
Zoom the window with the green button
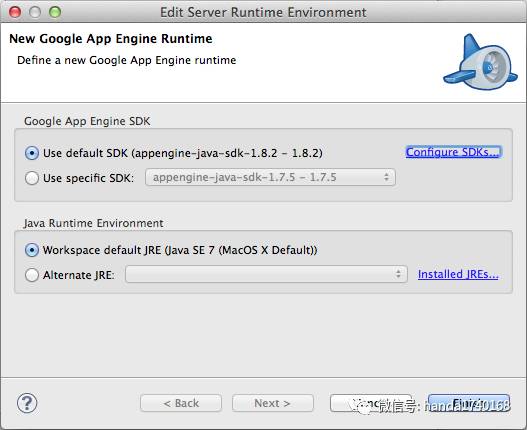pyautogui.click(x=55, y=12)
